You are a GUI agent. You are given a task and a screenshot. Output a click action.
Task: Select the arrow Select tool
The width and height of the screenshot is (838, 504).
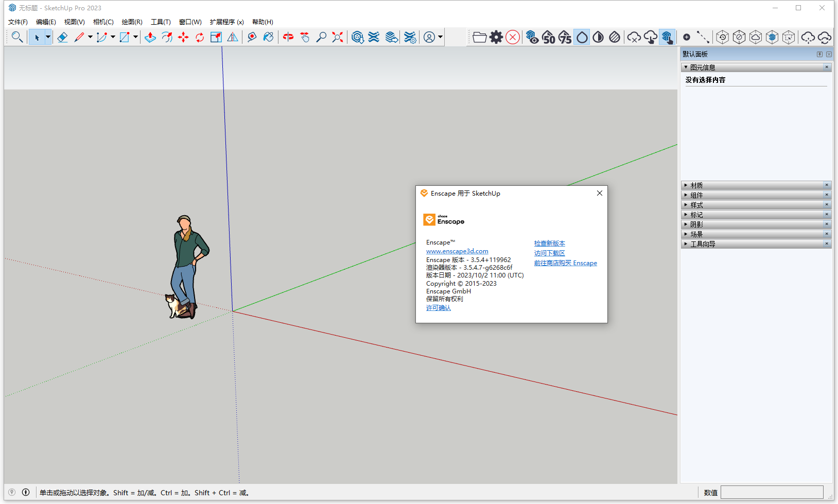point(37,37)
